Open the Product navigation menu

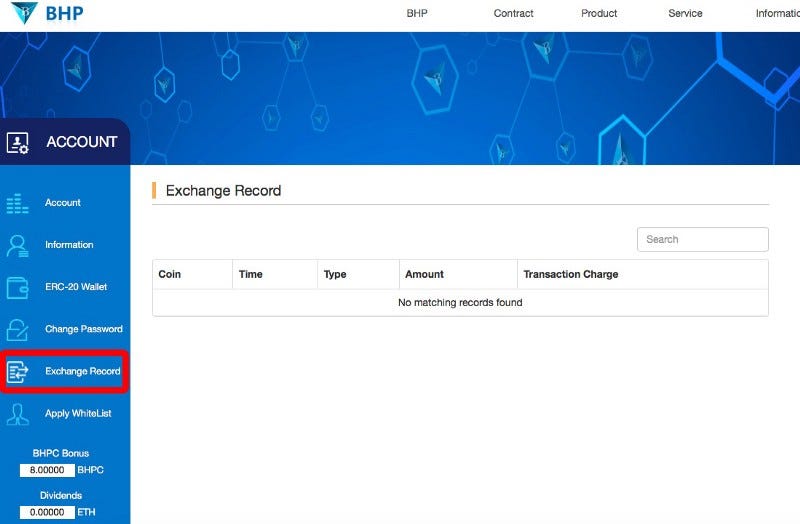pyautogui.click(x=599, y=13)
